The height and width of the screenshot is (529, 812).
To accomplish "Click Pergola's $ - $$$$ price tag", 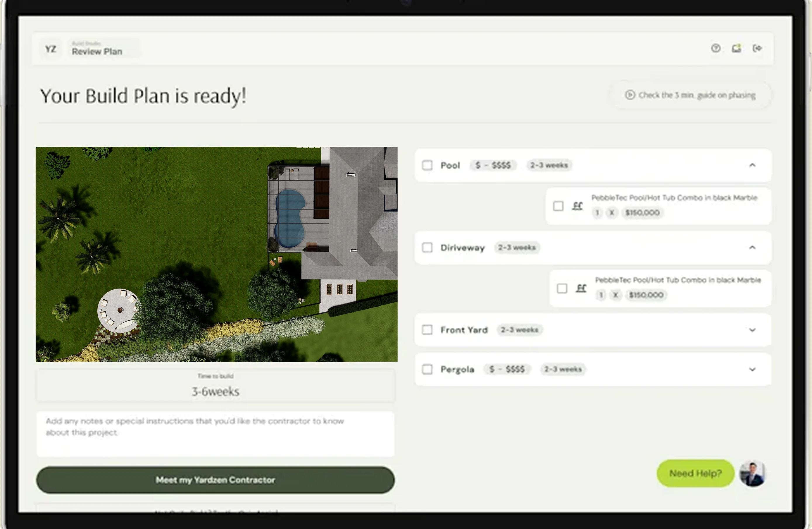I will [x=507, y=369].
